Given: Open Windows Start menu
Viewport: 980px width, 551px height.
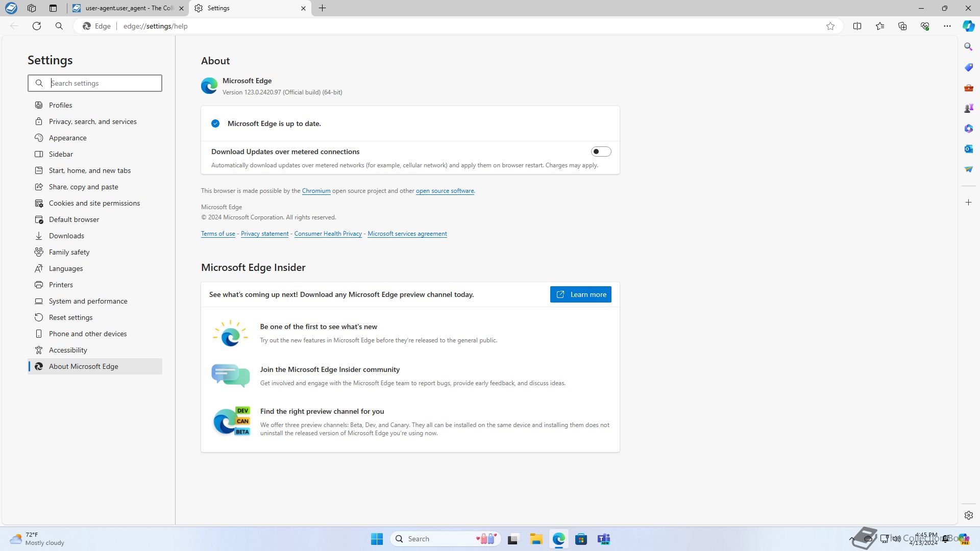Looking at the screenshot, I should tap(377, 539).
